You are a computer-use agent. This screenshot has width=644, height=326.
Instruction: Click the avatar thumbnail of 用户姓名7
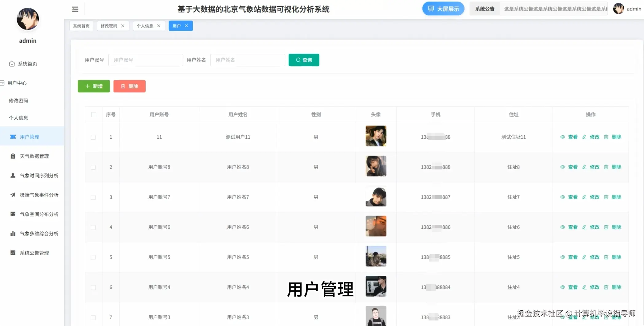[376, 196]
